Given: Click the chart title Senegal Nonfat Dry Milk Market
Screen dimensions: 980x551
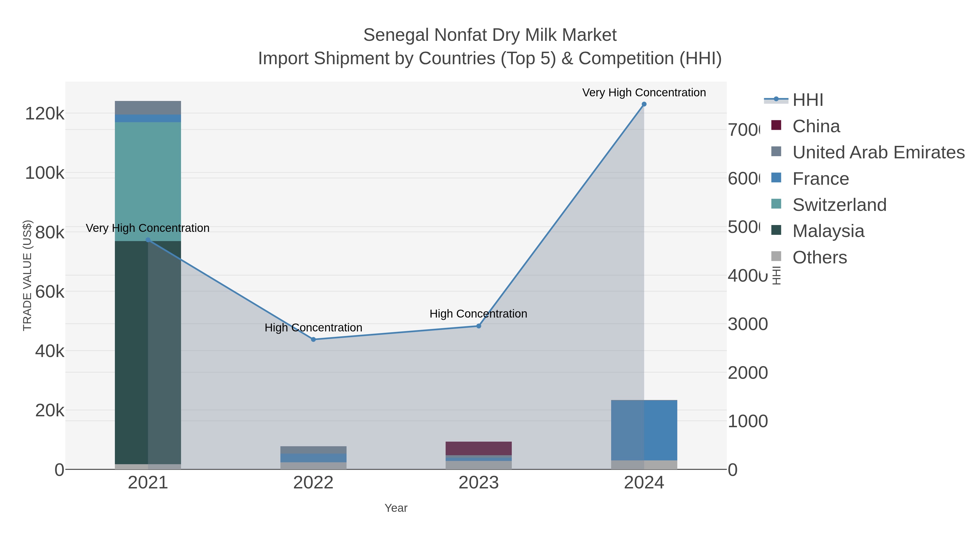Looking at the screenshot, I should tap(490, 35).
